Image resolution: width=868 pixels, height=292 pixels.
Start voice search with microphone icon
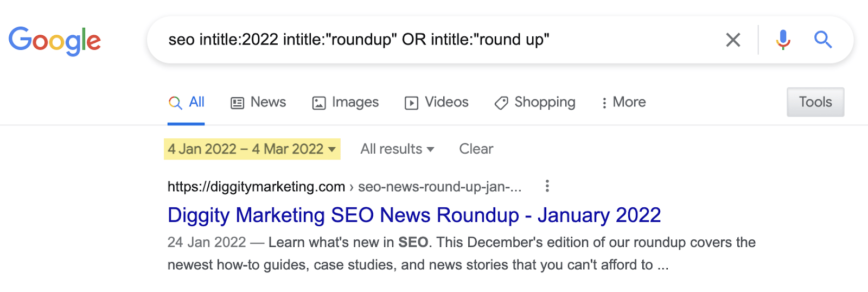point(783,40)
